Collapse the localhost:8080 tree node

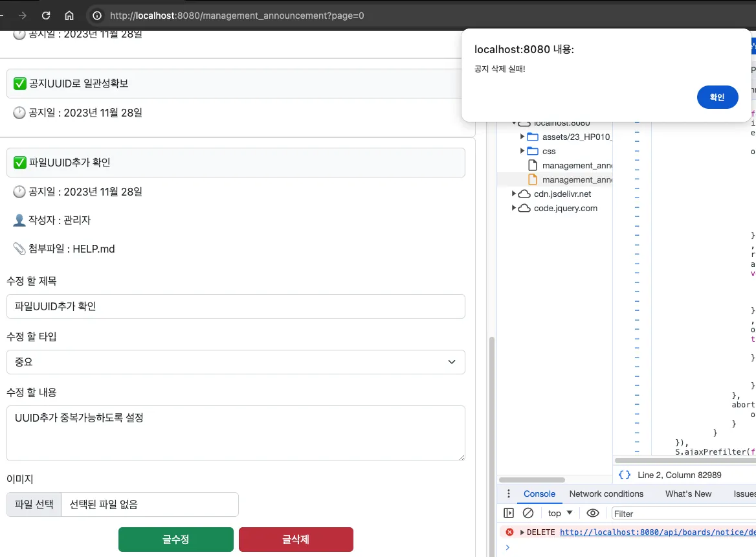point(514,124)
